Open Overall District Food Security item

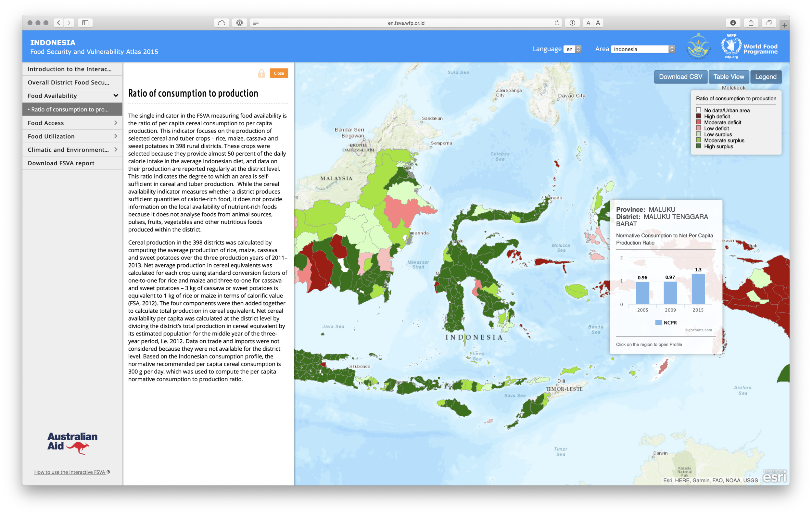coord(72,82)
